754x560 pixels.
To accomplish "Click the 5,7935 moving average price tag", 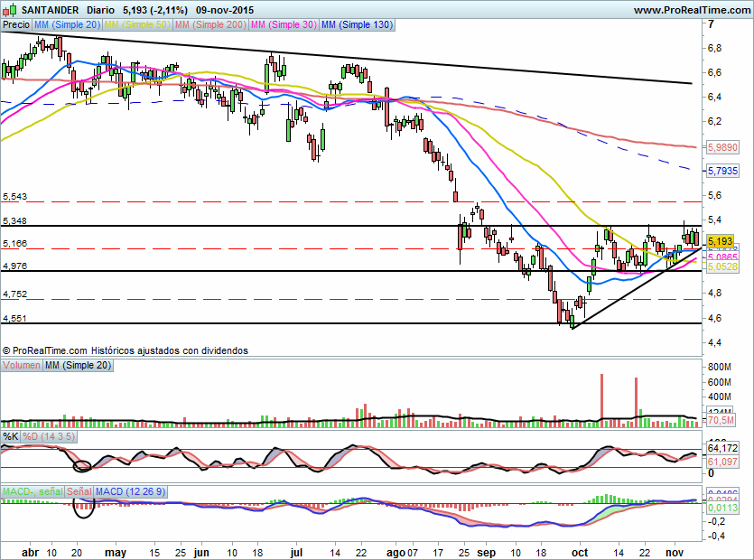I will 722,171.
